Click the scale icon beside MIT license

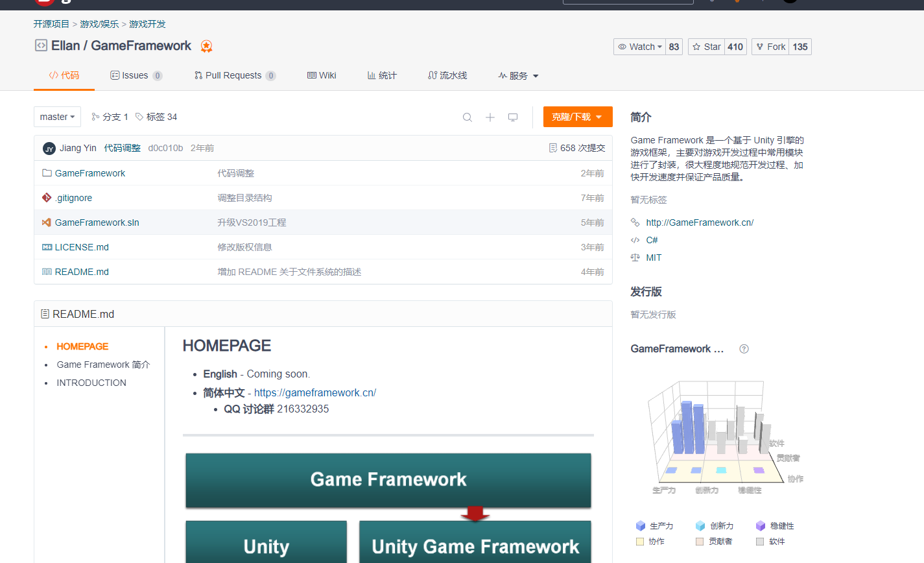pos(635,258)
